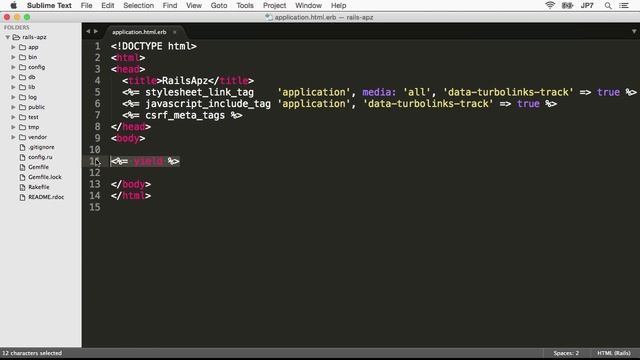Click the JP7 user menu
The image size is (640, 360).
[x=587, y=5]
